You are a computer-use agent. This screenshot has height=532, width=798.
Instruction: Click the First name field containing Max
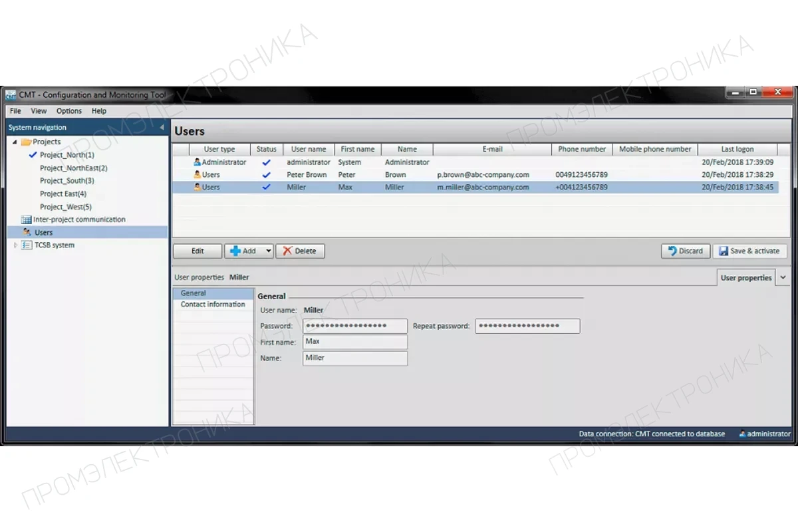pyautogui.click(x=355, y=342)
